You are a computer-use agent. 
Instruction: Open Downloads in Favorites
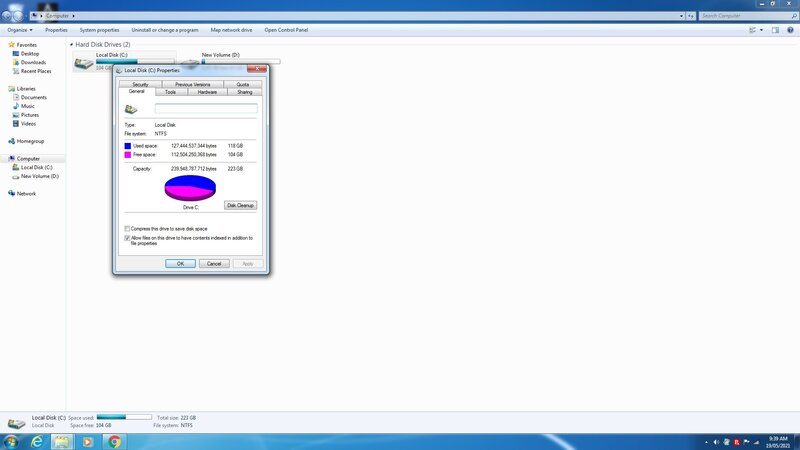point(33,62)
